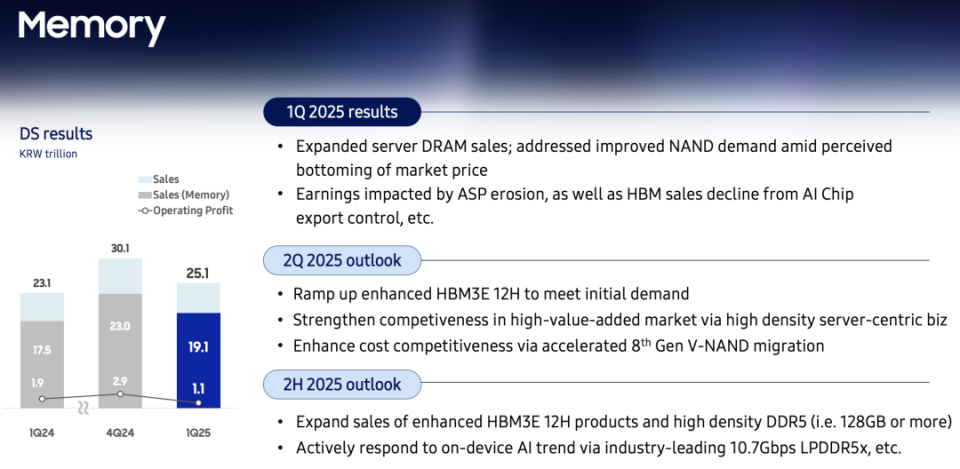Click the Sales (Memory) legend label
This screenshot has height=469, width=960.
coord(192,195)
